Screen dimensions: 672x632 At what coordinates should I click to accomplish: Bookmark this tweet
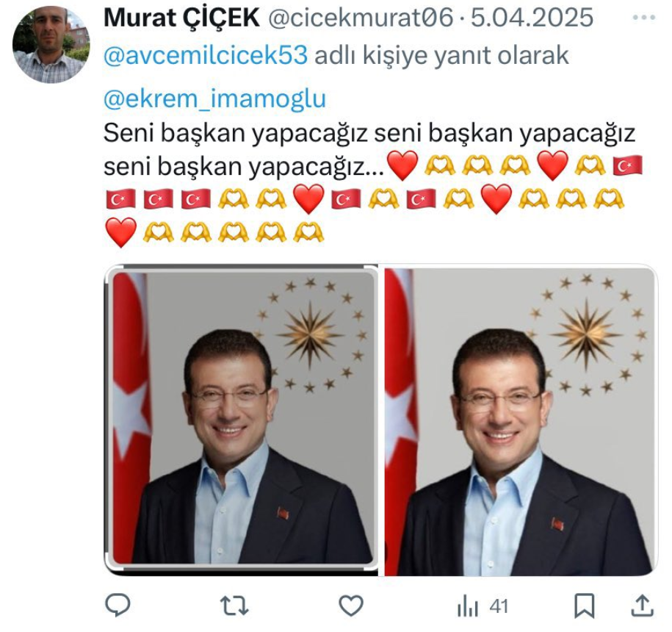pos(585,606)
